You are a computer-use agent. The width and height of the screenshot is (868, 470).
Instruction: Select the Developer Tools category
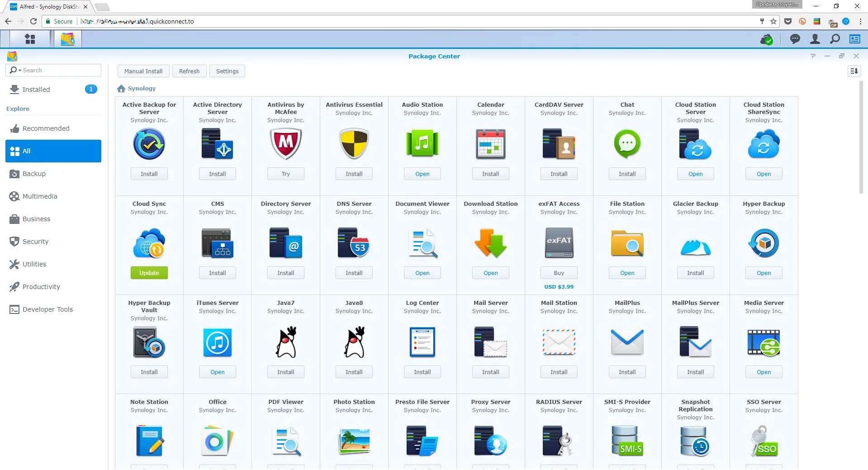point(53,309)
